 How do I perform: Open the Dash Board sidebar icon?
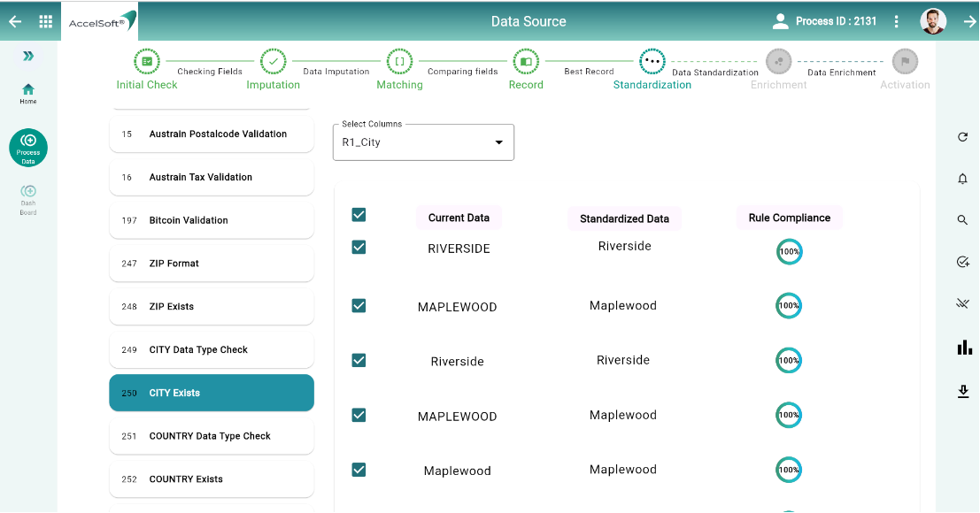pyautogui.click(x=28, y=199)
